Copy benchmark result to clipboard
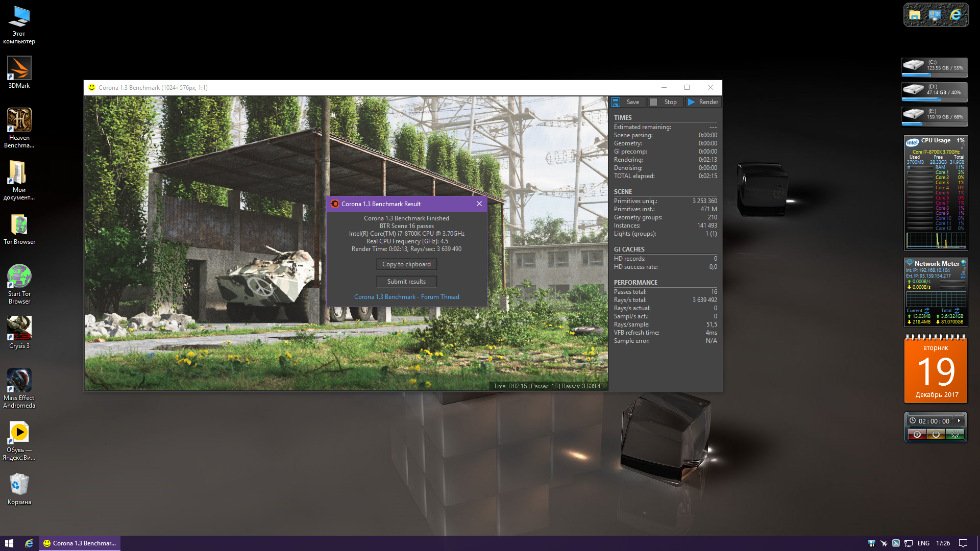Screen dimensions: 980x551 (x=406, y=264)
